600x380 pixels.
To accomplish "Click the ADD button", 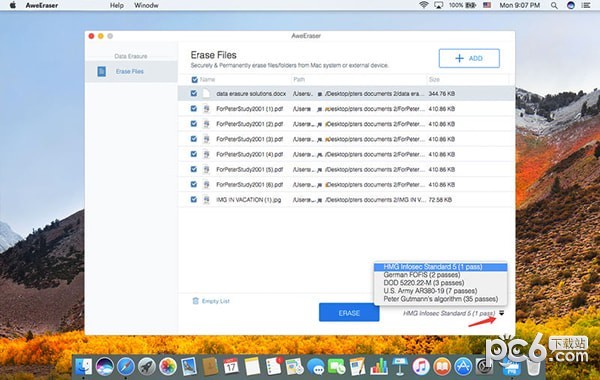I will tap(469, 58).
